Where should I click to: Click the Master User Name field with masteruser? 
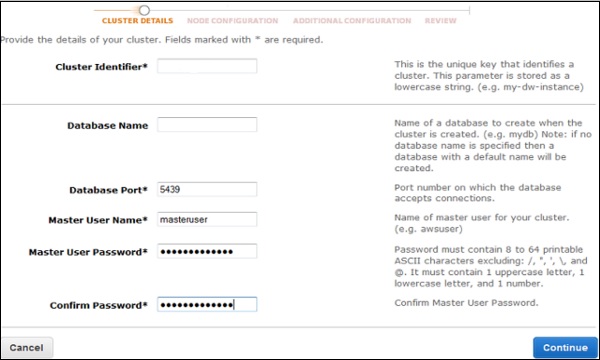tap(207, 220)
